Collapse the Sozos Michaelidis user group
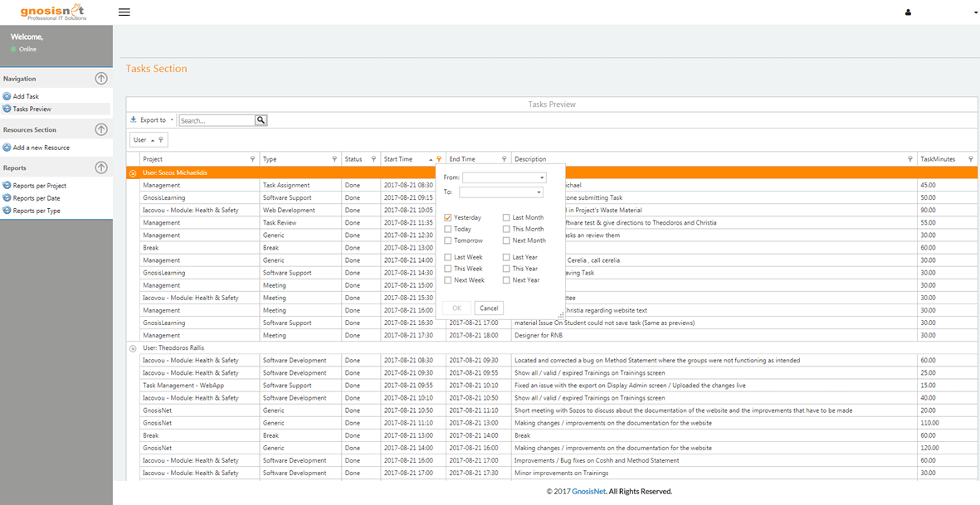The image size is (980, 505). tap(133, 172)
